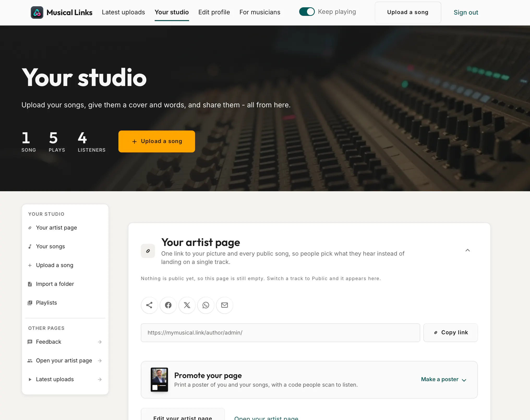The image size is (530, 420).
Task: Click the Musical Links brand name
Action: (69, 13)
